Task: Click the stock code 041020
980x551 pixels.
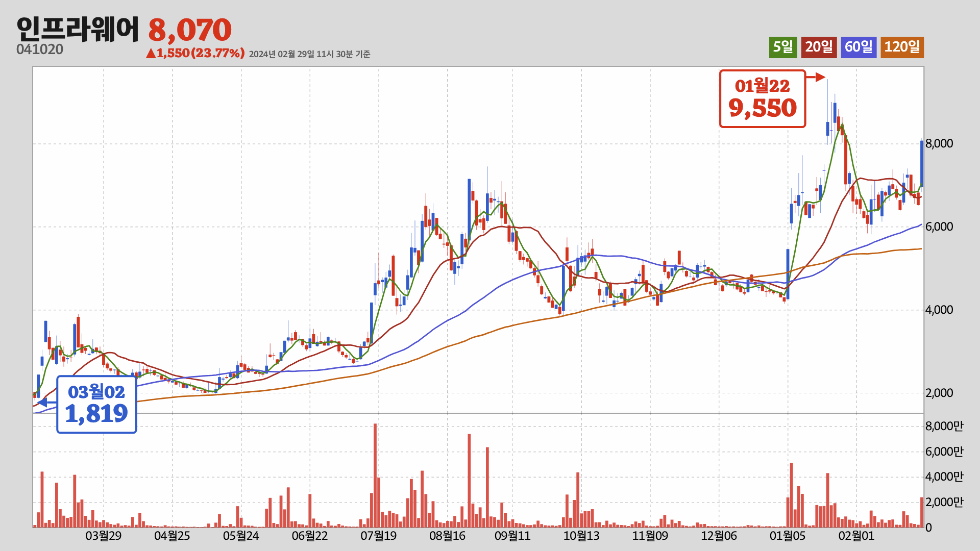Action: pos(40,49)
